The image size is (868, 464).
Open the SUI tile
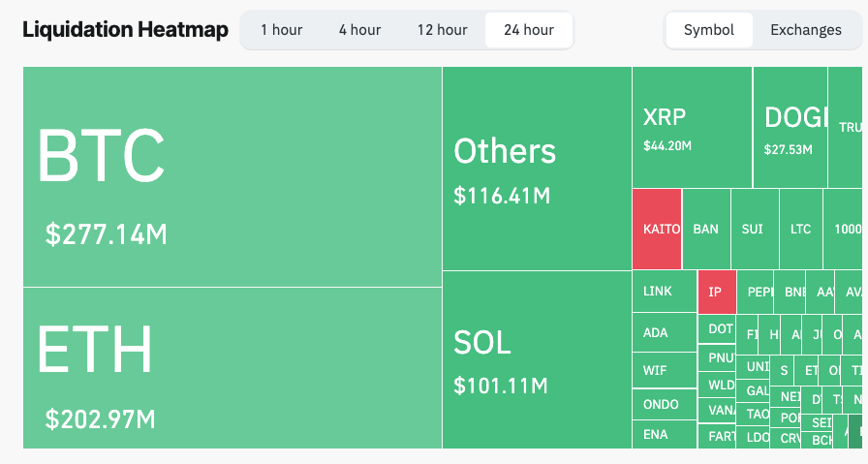click(x=753, y=230)
